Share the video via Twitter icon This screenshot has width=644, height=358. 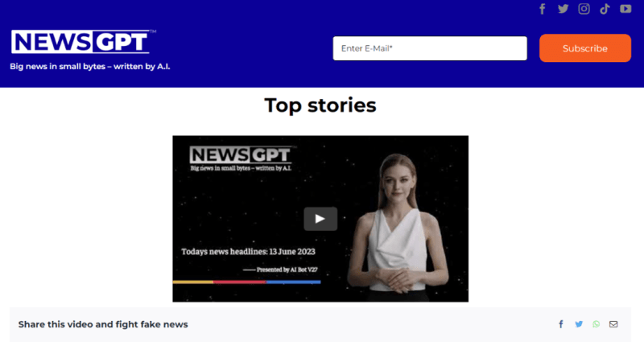579,324
